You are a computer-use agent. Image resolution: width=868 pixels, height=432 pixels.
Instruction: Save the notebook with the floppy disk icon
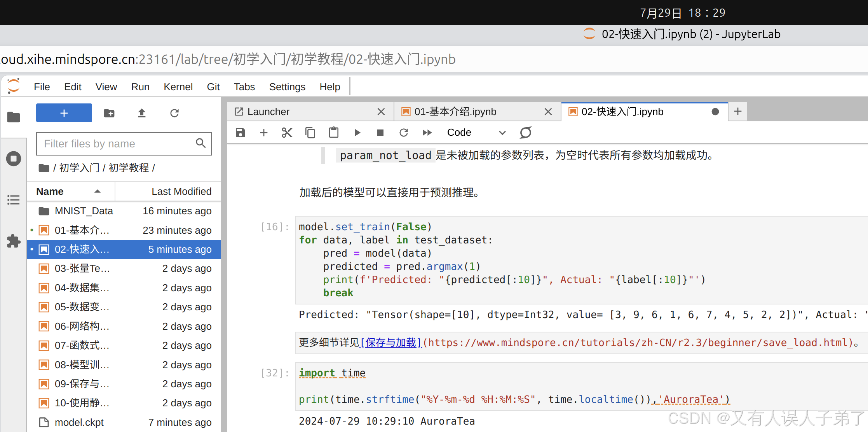241,133
